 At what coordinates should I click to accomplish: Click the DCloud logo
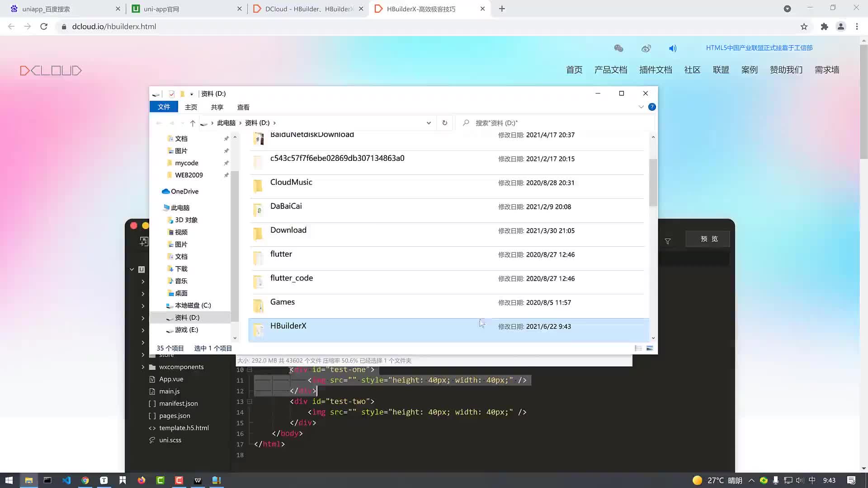click(x=51, y=70)
